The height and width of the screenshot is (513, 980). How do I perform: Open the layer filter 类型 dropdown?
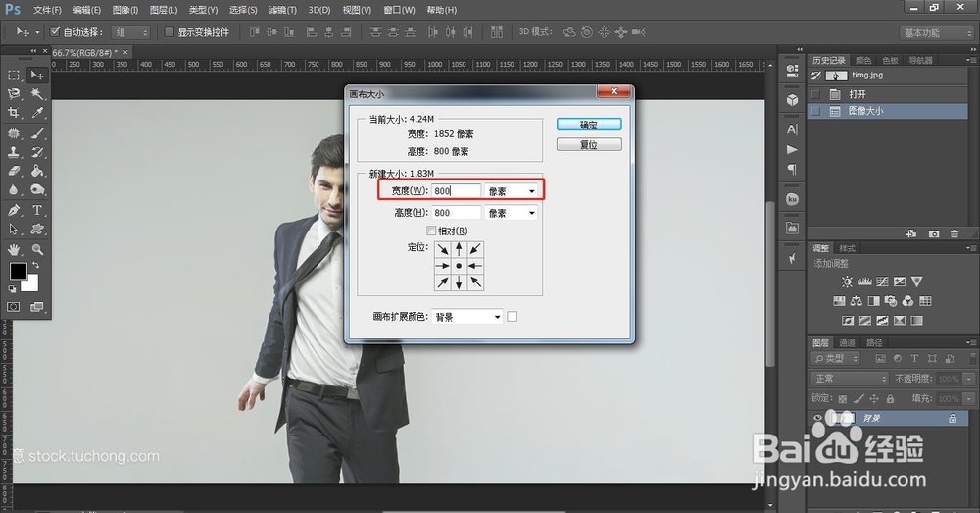836,358
